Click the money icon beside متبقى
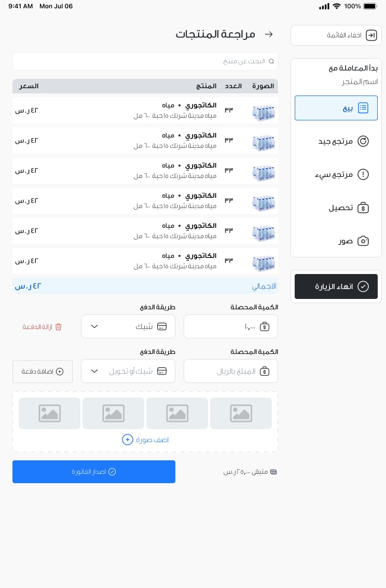The image size is (386, 588). pos(273,472)
